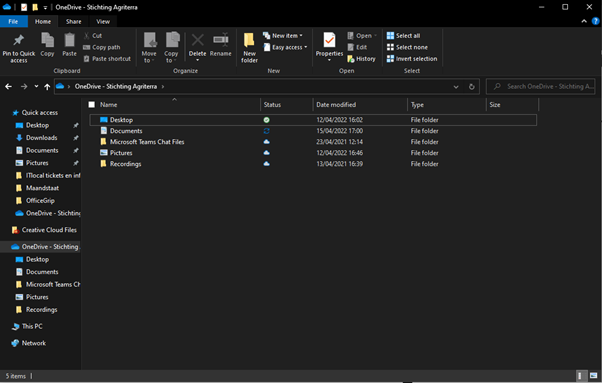This screenshot has height=383, width=602.
Task: Open Creative Cloud Files in sidebar
Action: 49,230
